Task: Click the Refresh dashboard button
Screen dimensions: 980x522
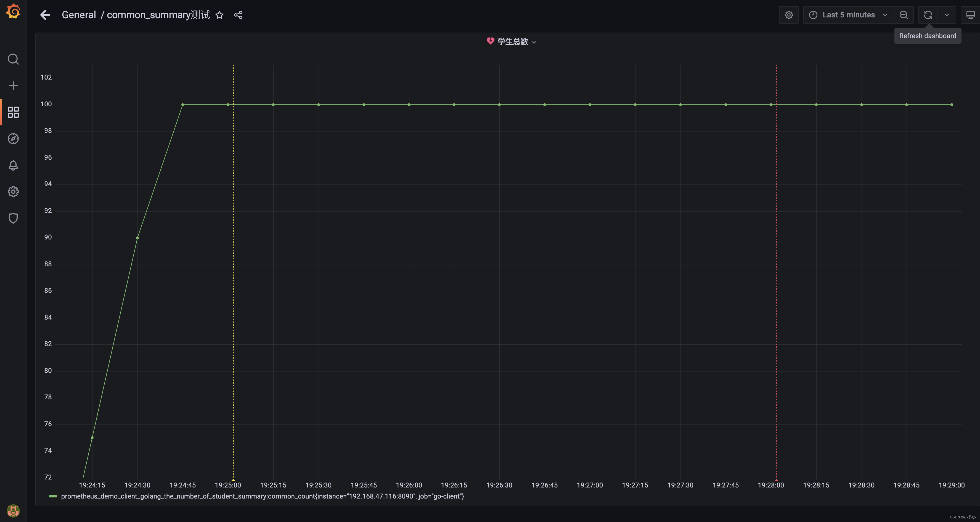Action: 928,15
